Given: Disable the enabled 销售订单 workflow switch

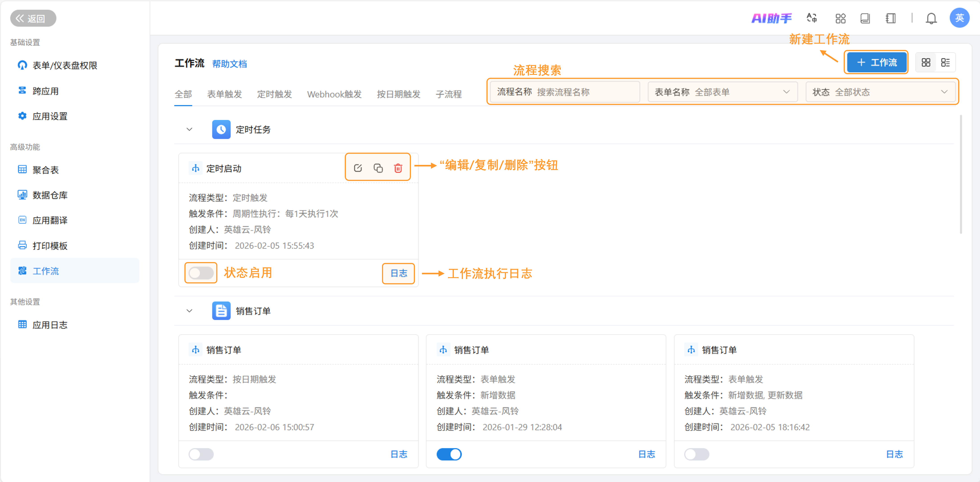Looking at the screenshot, I should [x=449, y=454].
